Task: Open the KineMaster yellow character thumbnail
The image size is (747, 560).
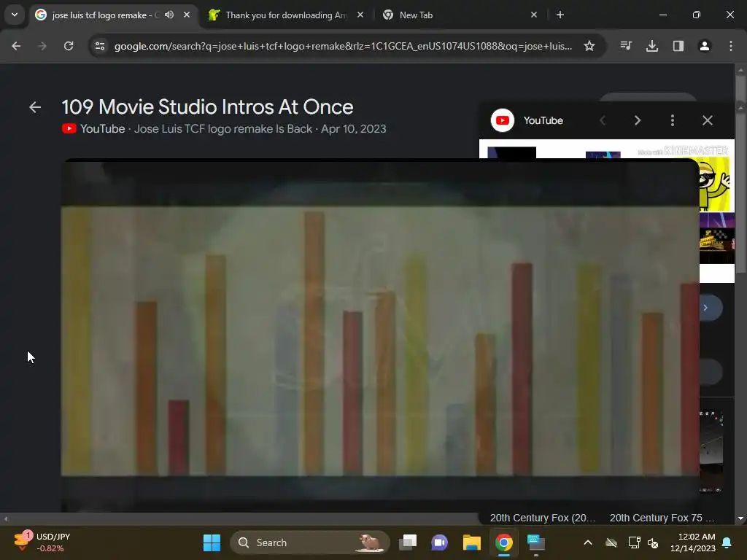Action: point(715,183)
